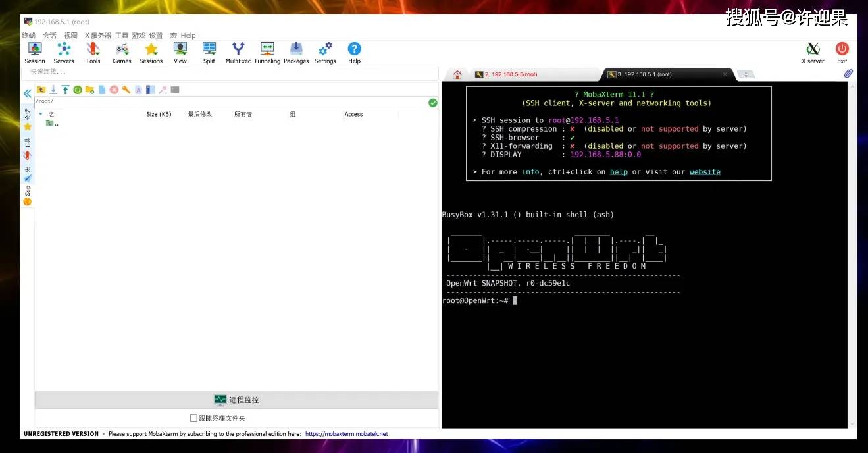Image resolution: width=868 pixels, height=453 pixels.
Task: Click the 远程监控 button
Action: [x=237, y=400]
